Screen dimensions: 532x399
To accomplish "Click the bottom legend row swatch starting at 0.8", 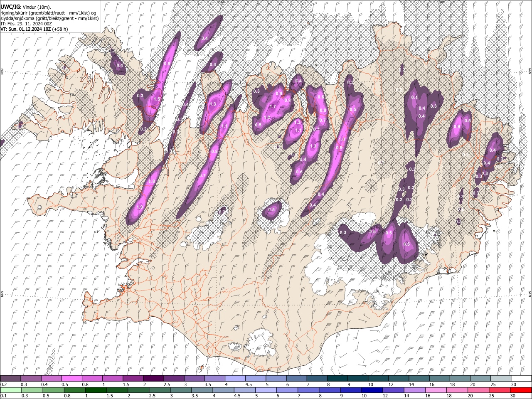I will (74, 390).
